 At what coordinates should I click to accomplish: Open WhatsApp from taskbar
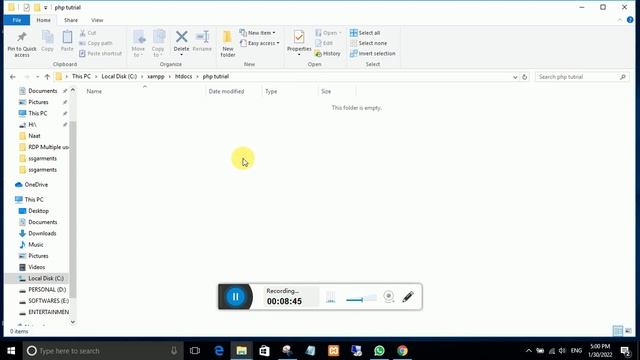click(x=379, y=351)
